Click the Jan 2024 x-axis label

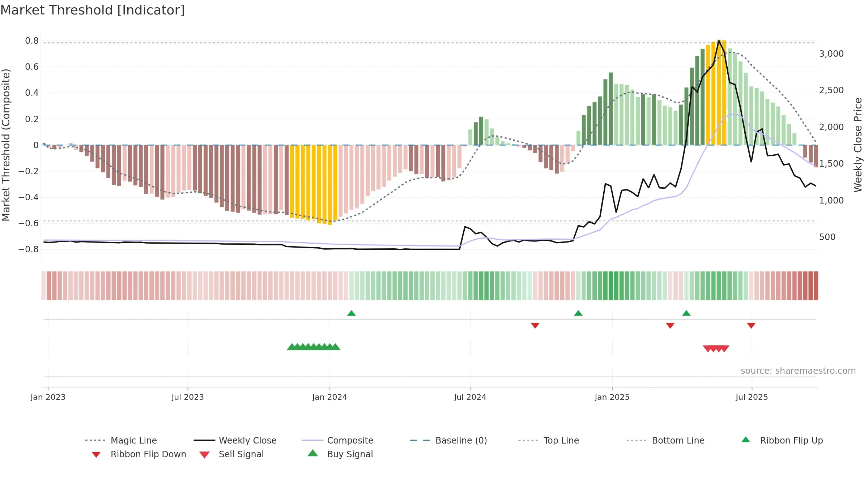pyautogui.click(x=330, y=397)
